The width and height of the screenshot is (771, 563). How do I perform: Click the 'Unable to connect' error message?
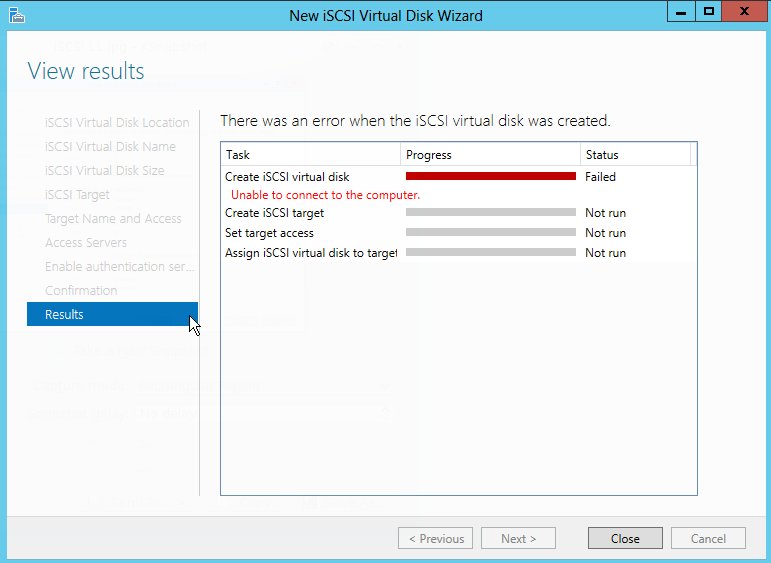[325, 195]
